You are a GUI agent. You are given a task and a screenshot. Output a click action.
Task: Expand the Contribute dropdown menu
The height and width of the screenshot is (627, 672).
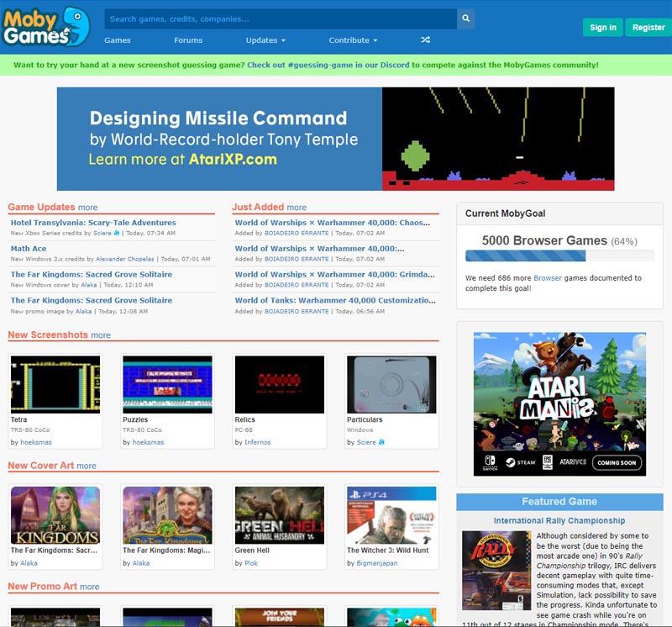[353, 40]
